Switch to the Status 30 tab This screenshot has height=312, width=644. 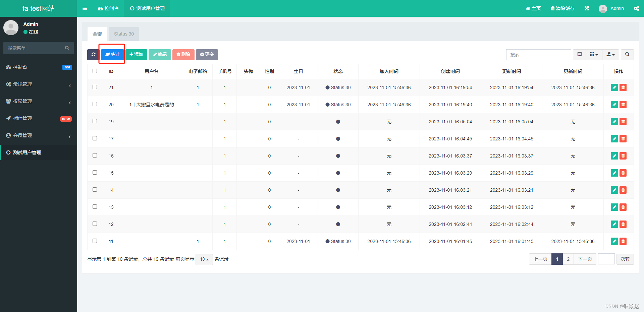(x=124, y=34)
